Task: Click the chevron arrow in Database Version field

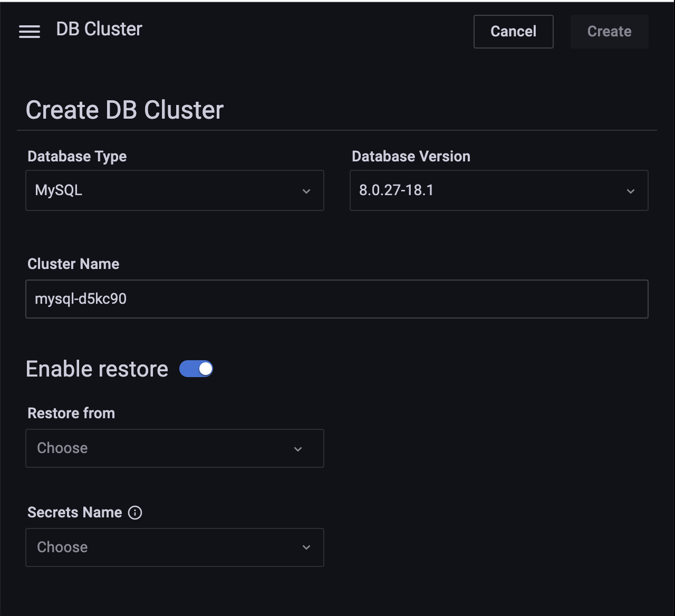Action: tap(630, 191)
